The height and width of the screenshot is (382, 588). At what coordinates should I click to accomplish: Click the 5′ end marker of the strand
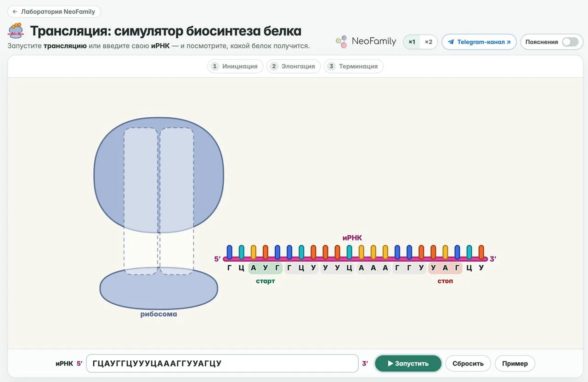(x=217, y=259)
